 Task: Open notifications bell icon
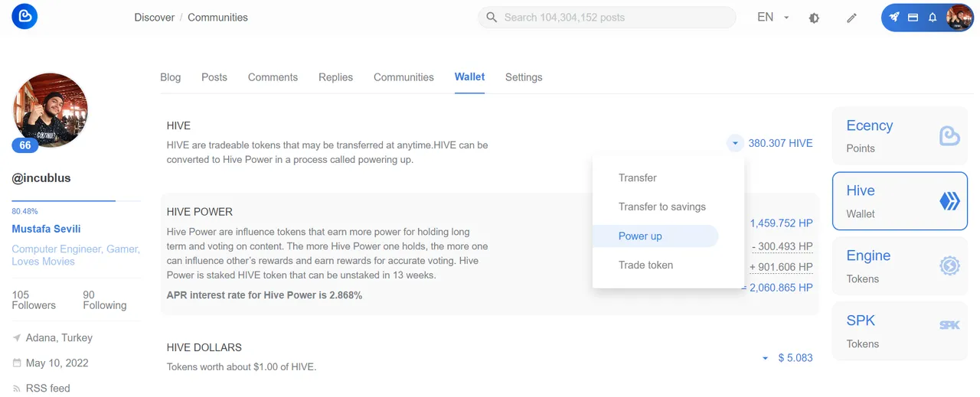pyautogui.click(x=933, y=17)
